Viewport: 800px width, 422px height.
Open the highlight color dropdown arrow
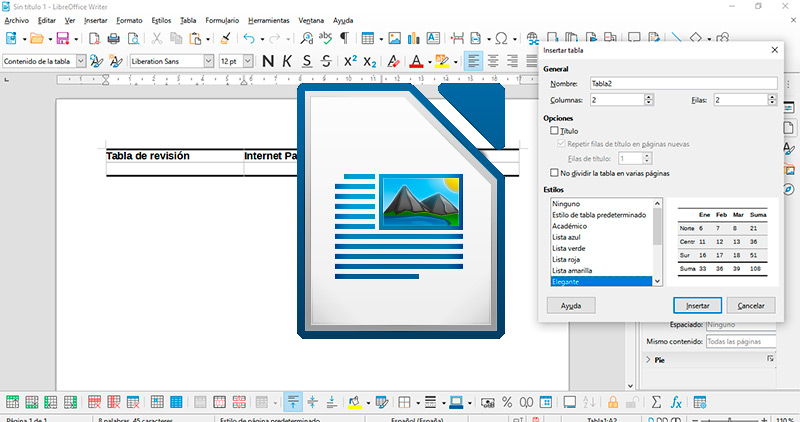[455, 62]
